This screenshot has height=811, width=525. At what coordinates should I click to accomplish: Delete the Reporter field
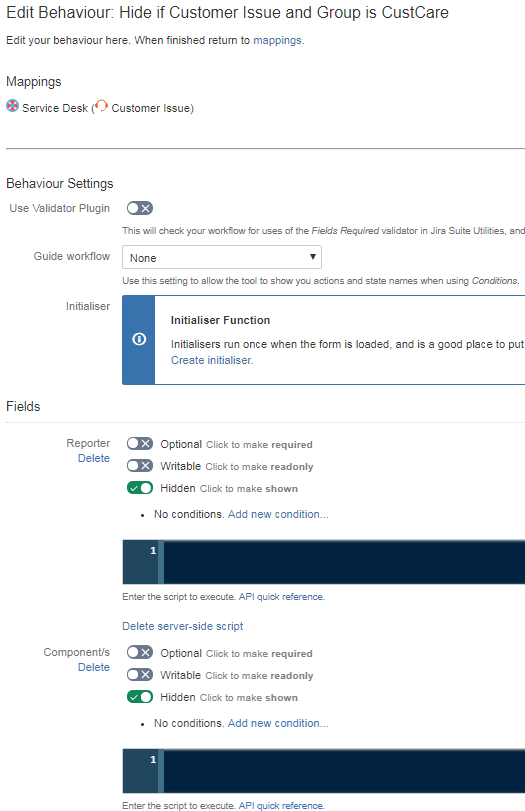(x=94, y=458)
